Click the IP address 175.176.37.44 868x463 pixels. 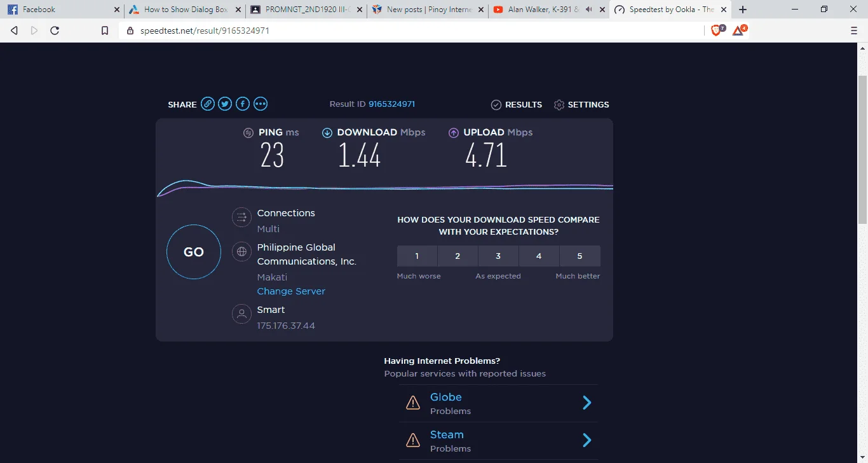(x=286, y=326)
